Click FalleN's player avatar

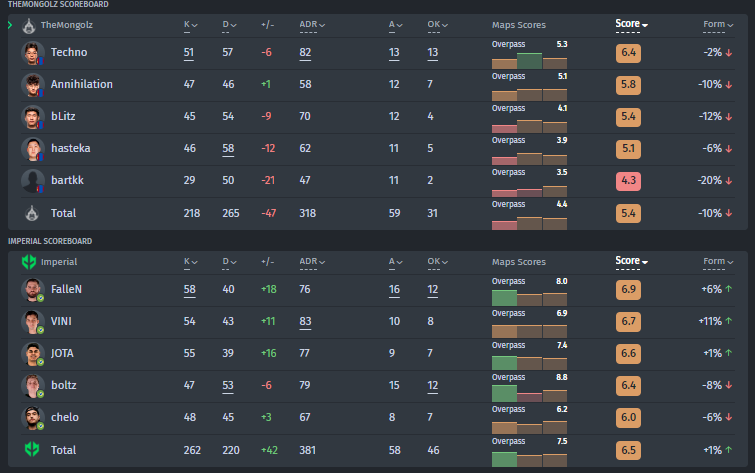pos(30,290)
